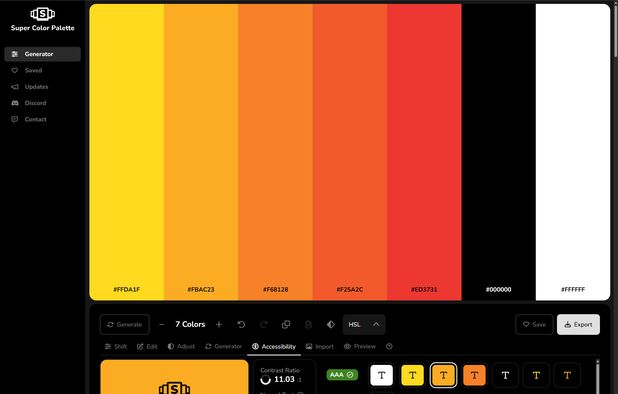Click the #F68128 hex code label
This screenshot has height=394, width=618.
coord(275,289)
